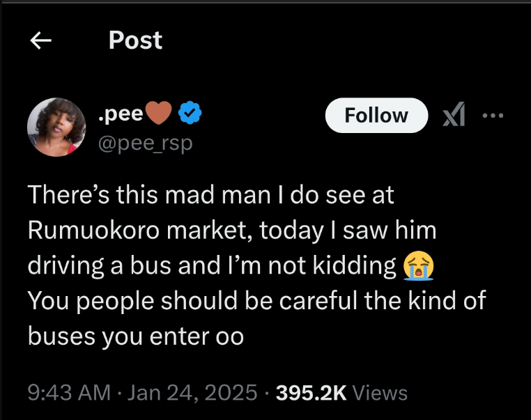Click the Jan 24, 2025 date
531x420 pixels.
(193, 392)
